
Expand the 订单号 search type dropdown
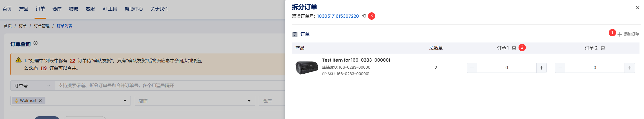[x=33, y=86]
